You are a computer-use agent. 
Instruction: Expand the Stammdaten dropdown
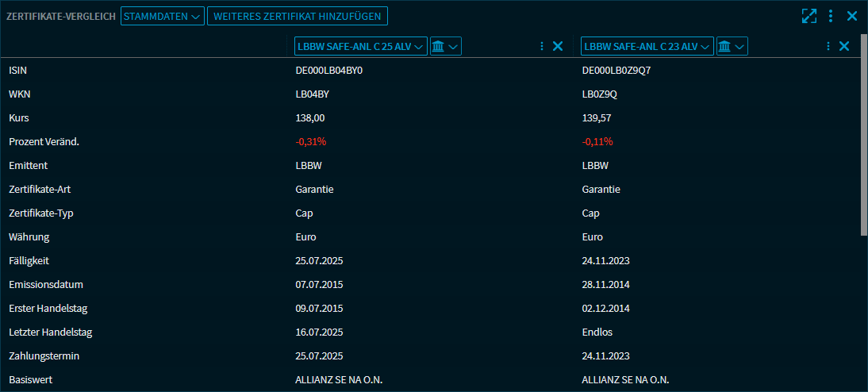(162, 16)
